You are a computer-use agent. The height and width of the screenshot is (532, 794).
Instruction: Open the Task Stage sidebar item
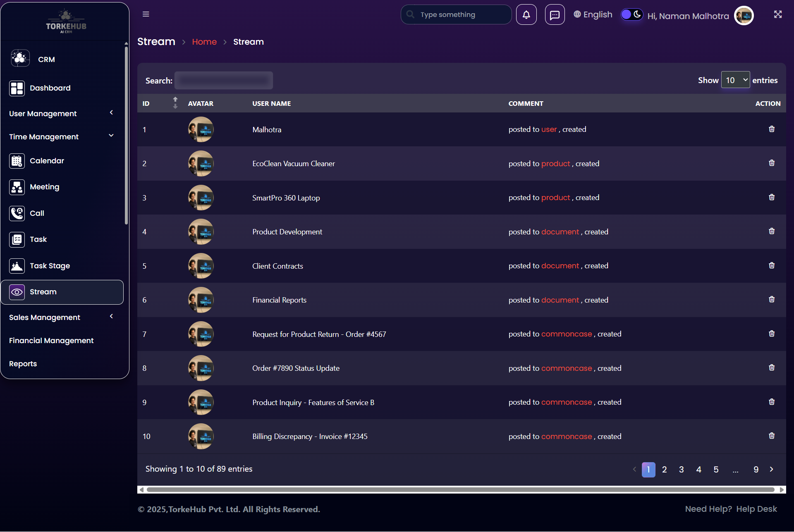[50, 266]
